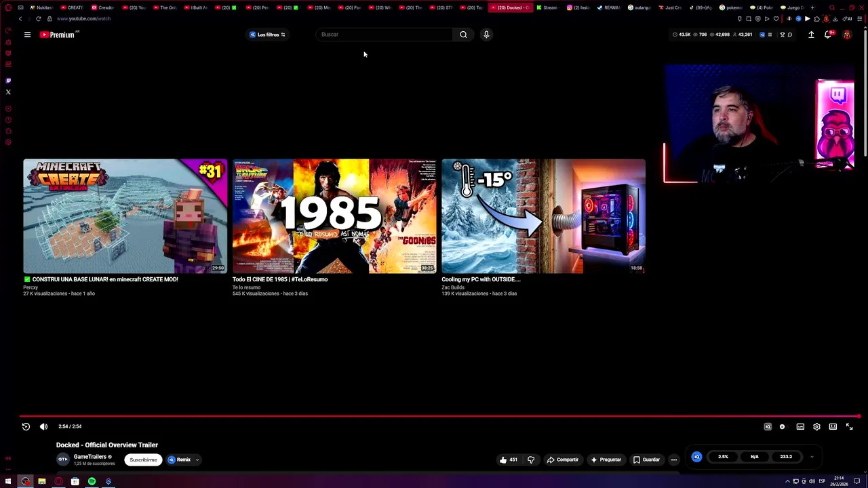868x488 pixels.
Task: Play the 1985 cine resumen video
Action: (x=334, y=216)
